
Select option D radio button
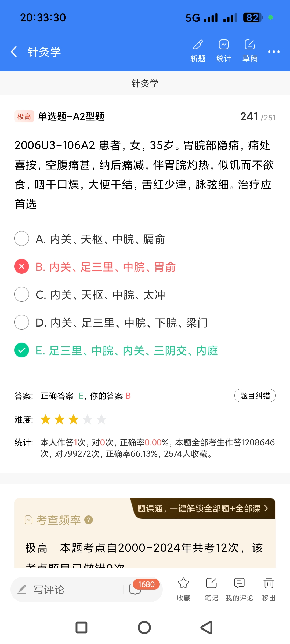[22, 322]
